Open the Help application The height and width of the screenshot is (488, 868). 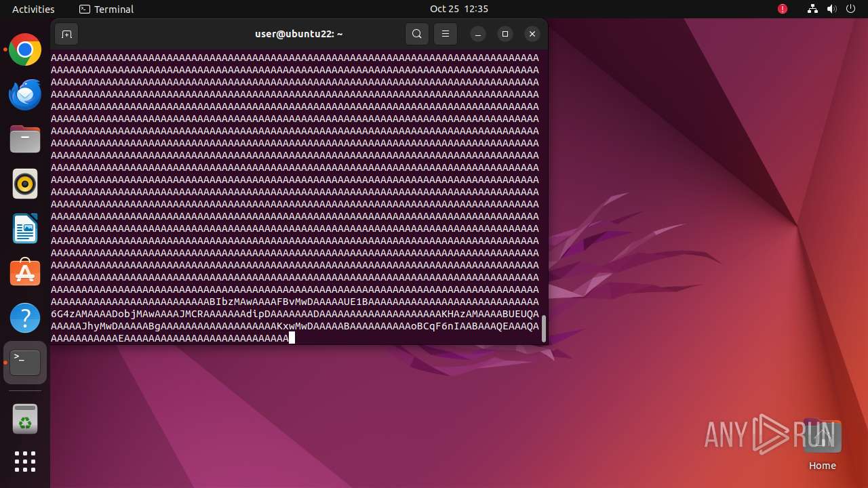(x=25, y=318)
